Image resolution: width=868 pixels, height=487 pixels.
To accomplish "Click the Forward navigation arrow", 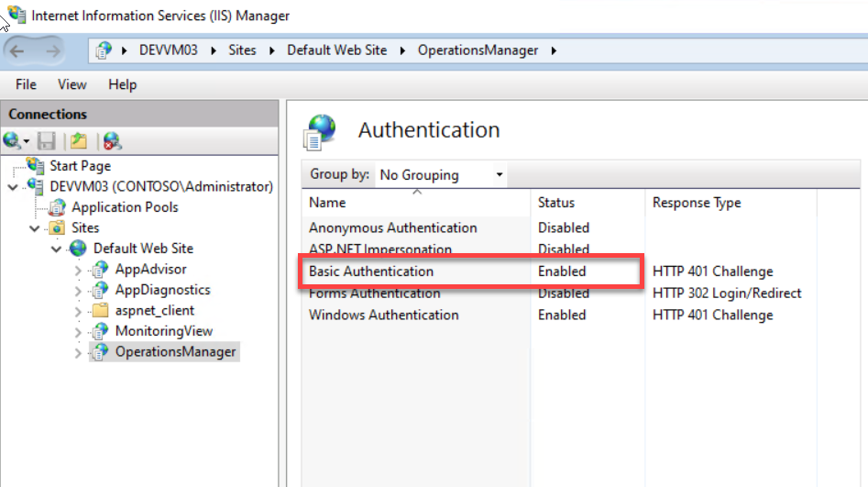I will click(x=53, y=50).
